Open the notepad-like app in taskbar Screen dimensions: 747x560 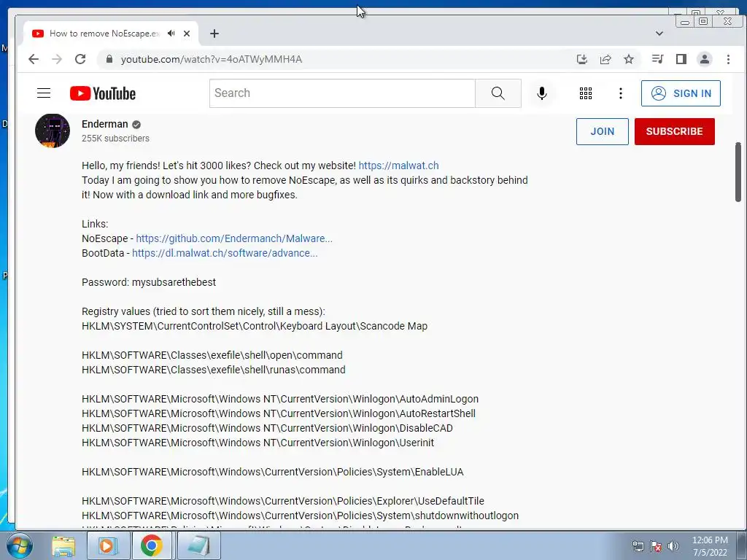pyautogui.click(x=199, y=545)
